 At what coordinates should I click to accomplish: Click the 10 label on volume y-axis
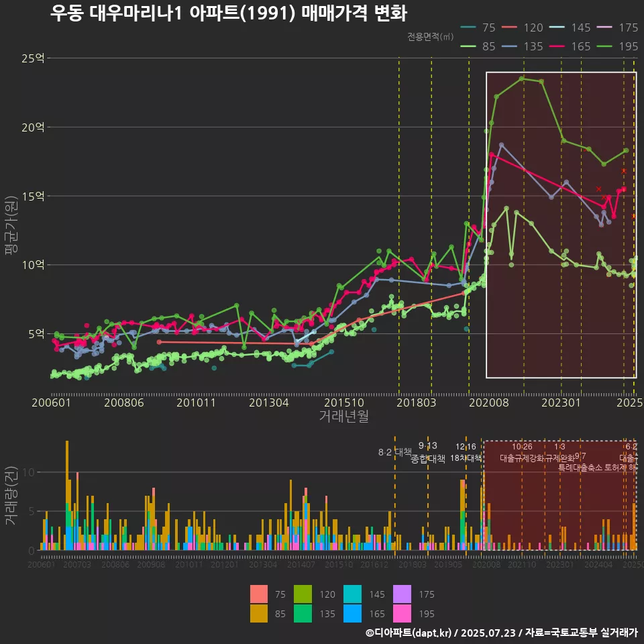pos(28,472)
